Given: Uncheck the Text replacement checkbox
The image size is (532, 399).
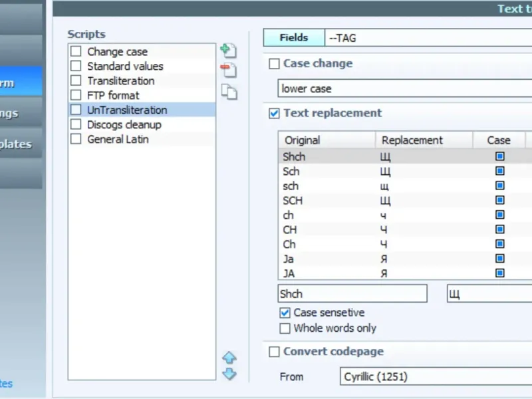Looking at the screenshot, I should tap(274, 113).
